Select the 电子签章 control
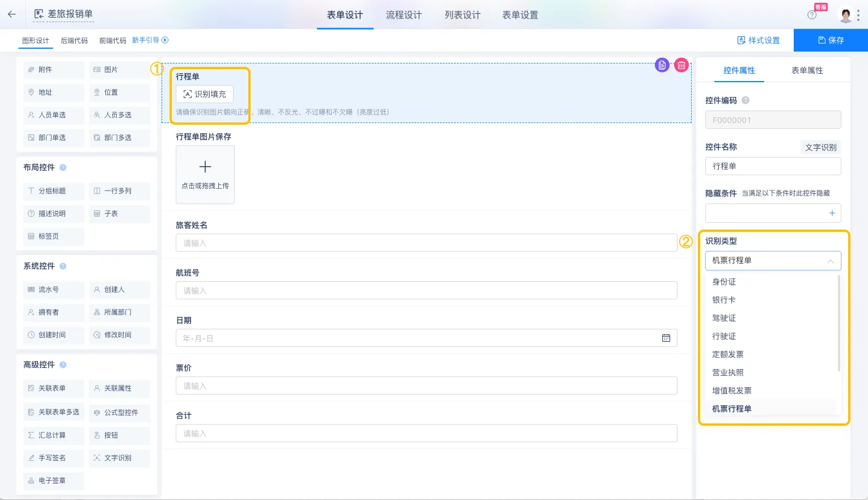Image resolution: width=868 pixels, height=500 pixels. click(x=54, y=481)
